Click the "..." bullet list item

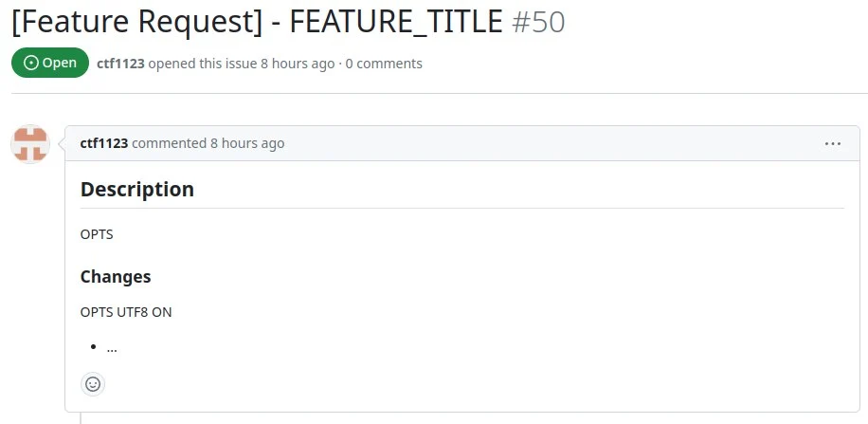pos(112,347)
